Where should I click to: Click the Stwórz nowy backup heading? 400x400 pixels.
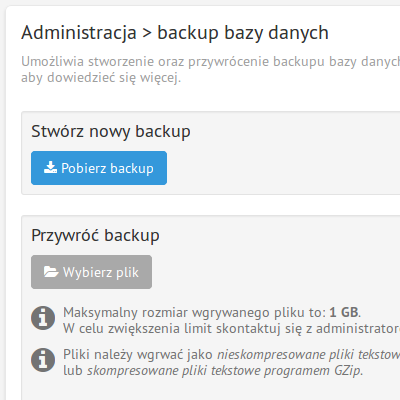[111, 131]
